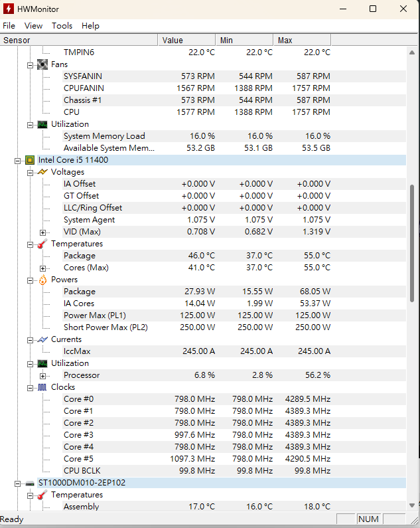Screen dimensions: 420x528
Task: Click the ST1000DM010 hard drive icon
Action: coord(30,484)
